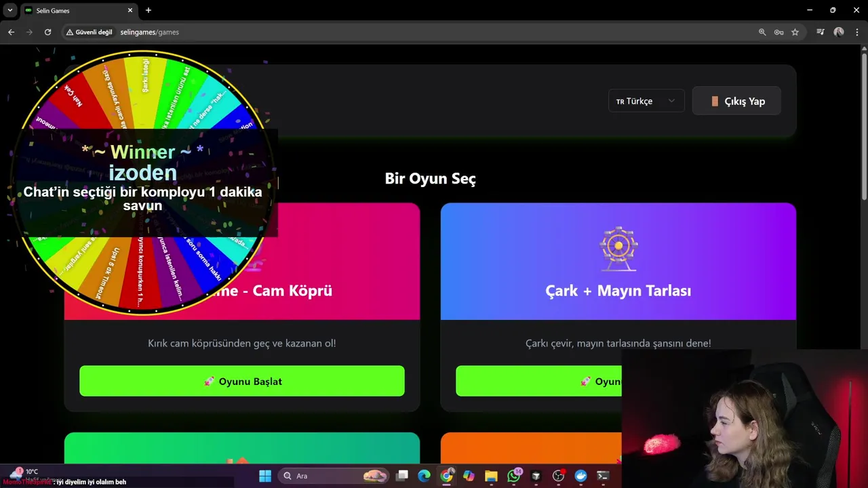Screen dimensions: 868x488
Task: Open OBS Studio from taskbar
Action: [558, 476]
